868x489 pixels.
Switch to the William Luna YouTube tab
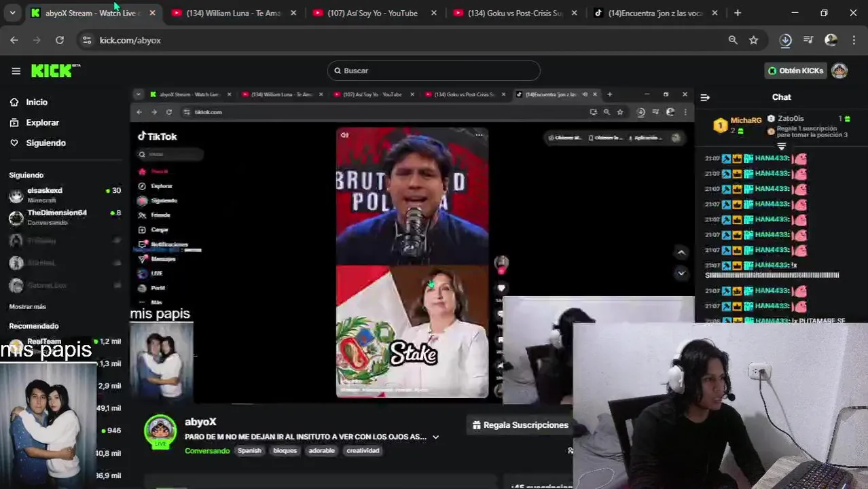[232, 13]
